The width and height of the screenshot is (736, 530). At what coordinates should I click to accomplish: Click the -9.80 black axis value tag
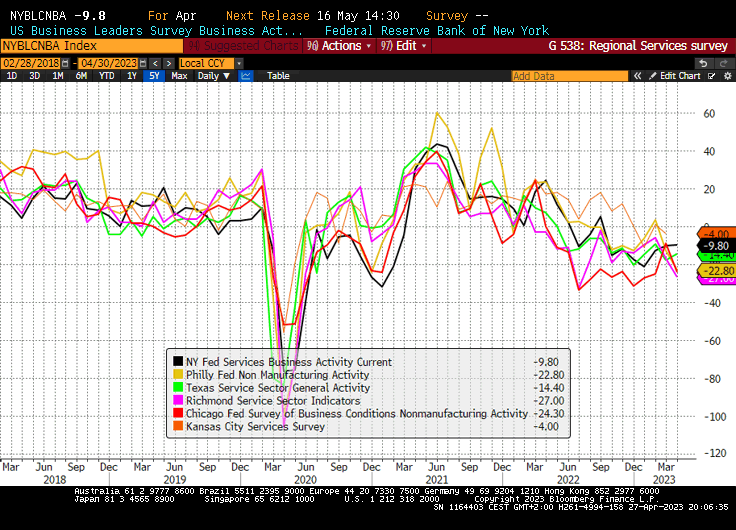point(716,246)
